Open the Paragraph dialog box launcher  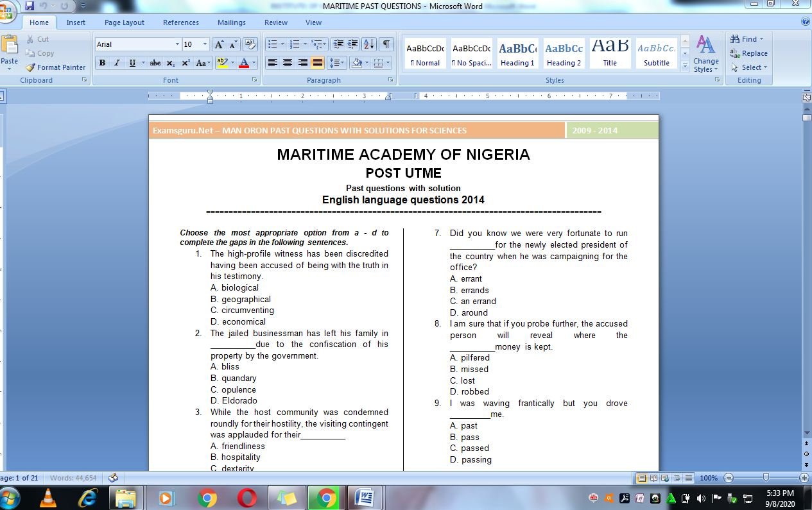pos(391,80)
